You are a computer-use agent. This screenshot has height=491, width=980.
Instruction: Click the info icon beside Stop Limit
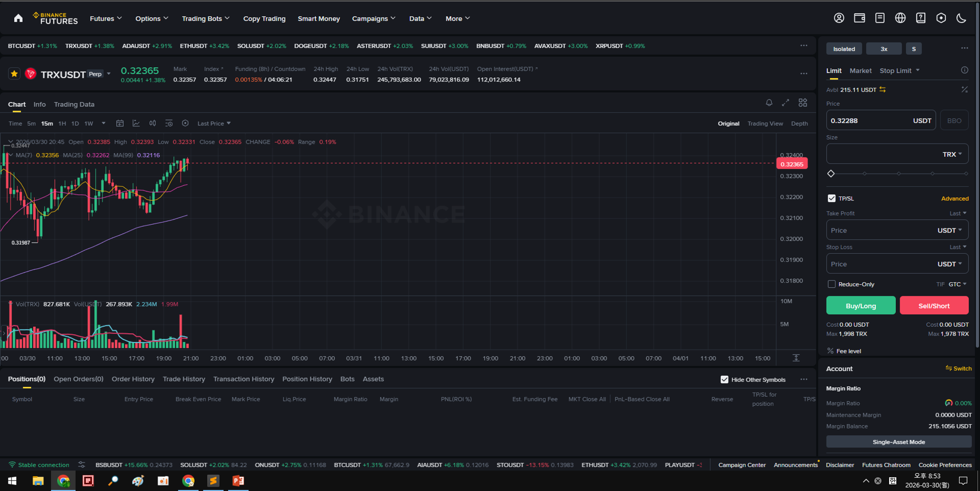pyautogui.click(x=964, y=70)
